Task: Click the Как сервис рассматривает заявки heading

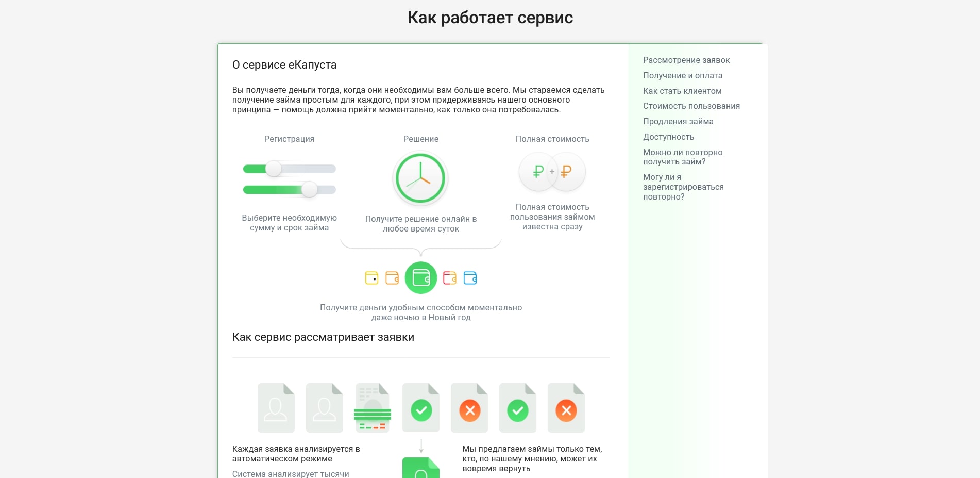Action: [323, 337]
